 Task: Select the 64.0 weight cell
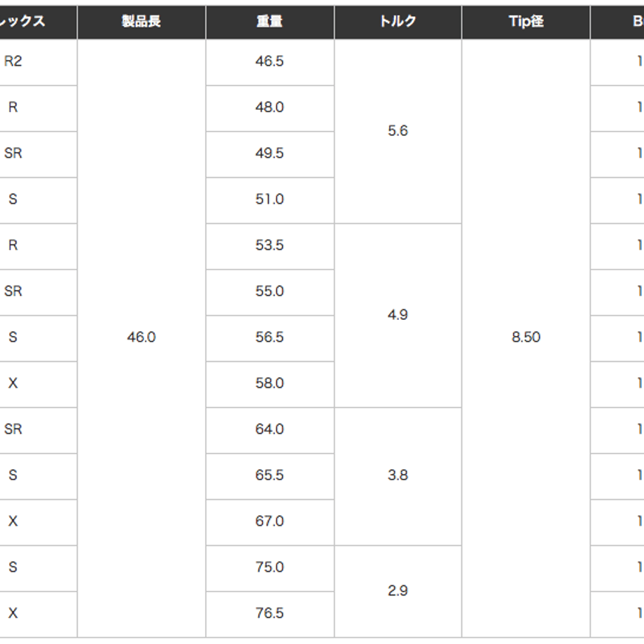tap(269, 430)
